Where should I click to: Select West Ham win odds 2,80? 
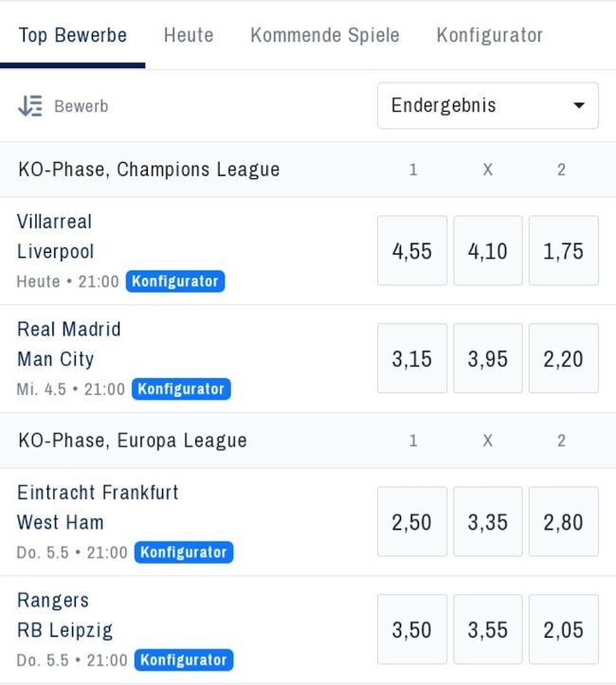pos(563,522)
